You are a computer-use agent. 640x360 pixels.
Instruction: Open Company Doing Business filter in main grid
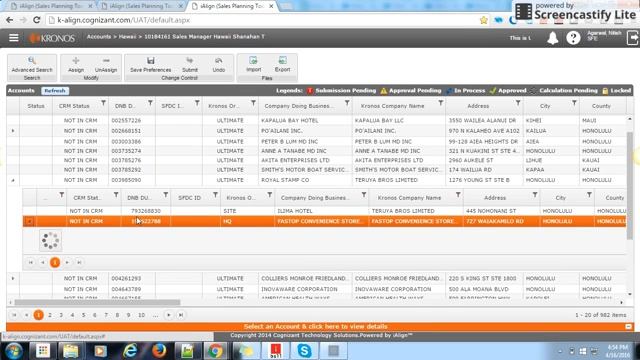coord(347,103)
